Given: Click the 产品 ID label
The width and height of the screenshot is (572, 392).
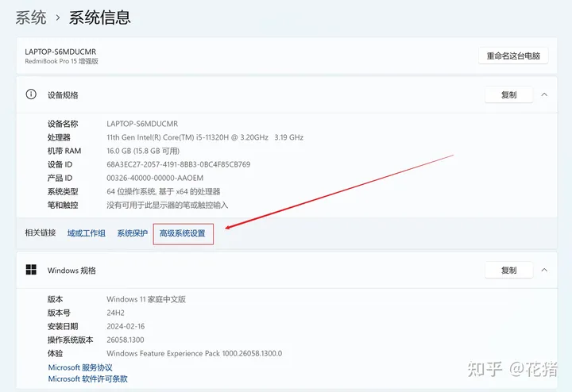Looking at the screenshot, I should tap(60, 178).
